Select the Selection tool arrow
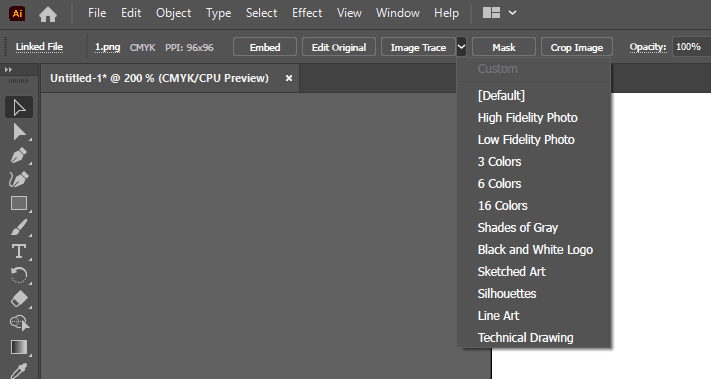The height and width of the screenshot is (379, 711). tap(19, 107)
